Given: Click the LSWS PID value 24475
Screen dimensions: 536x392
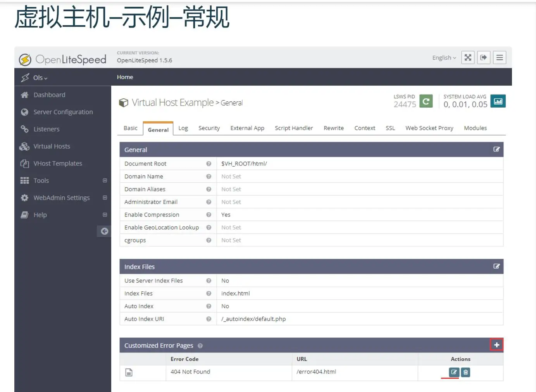Looking at the screenshot, I should 405,105.
